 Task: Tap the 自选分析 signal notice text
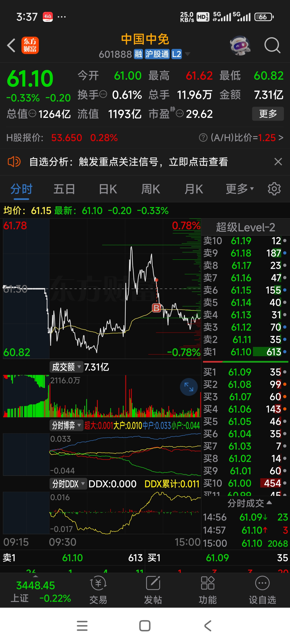pos(128,162)
